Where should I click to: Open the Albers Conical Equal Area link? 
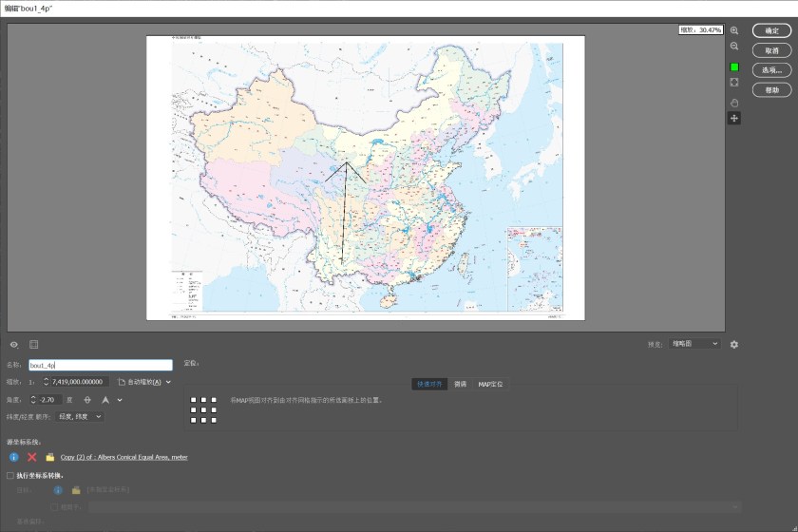click(123, 457)
